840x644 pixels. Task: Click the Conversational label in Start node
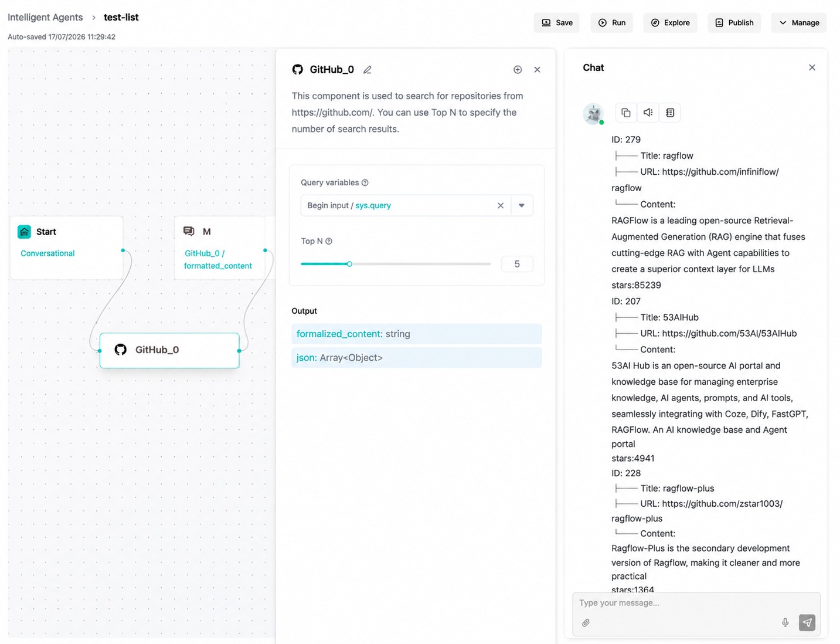[47, 253]
